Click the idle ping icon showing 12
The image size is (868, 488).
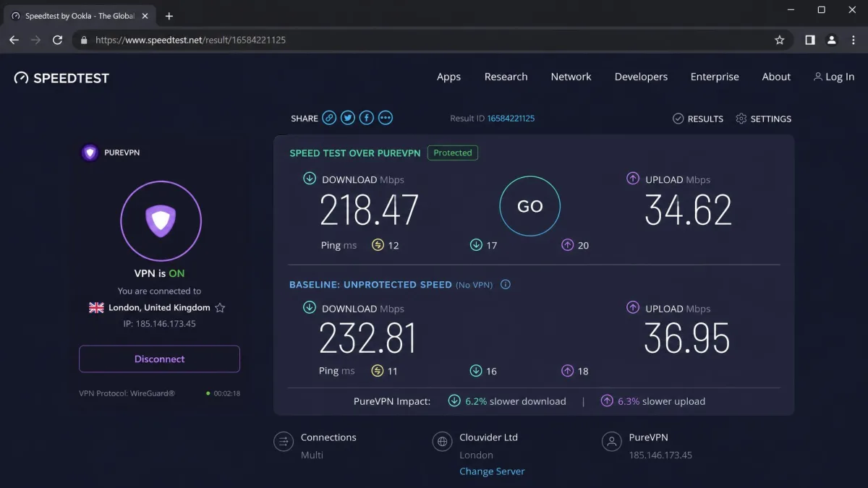pyautogui.click(x=378, y=245)
